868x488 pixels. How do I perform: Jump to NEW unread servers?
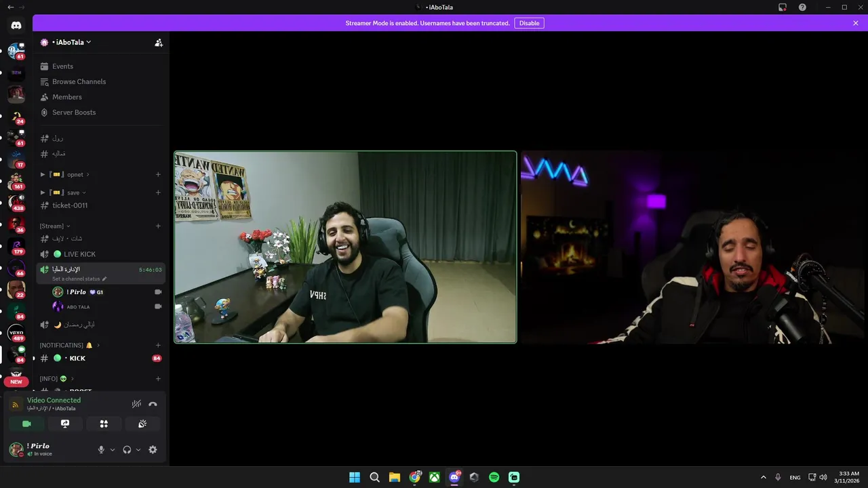click(x=16, y=382)
